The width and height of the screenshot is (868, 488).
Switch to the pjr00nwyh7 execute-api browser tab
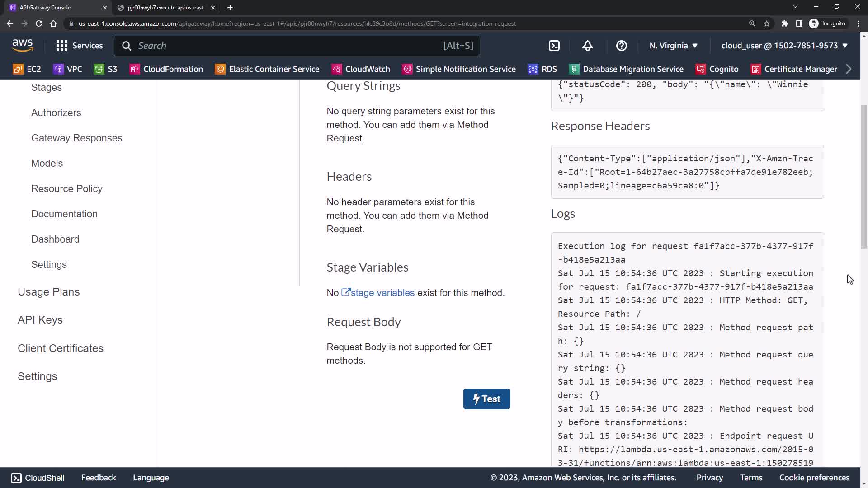tap(165, 8)
